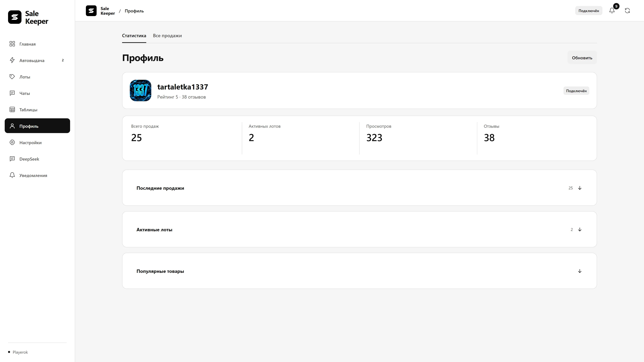The height and width of the screenshot is (362, 644).
Task: Click the Автовыдача counter badge 2
Action: tap(63, 60)
